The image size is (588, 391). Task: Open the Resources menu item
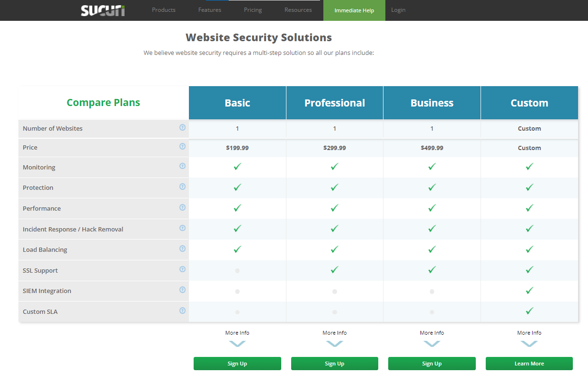298,10
